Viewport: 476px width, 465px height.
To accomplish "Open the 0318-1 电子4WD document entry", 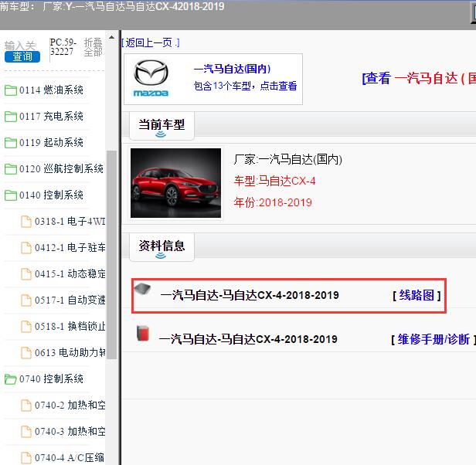I will pos(70,221).
